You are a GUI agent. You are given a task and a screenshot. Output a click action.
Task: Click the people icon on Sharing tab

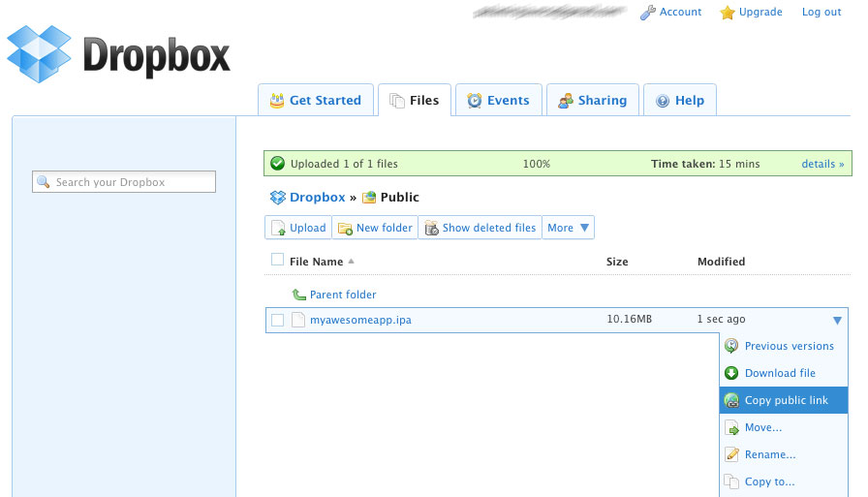coord(565,100)
